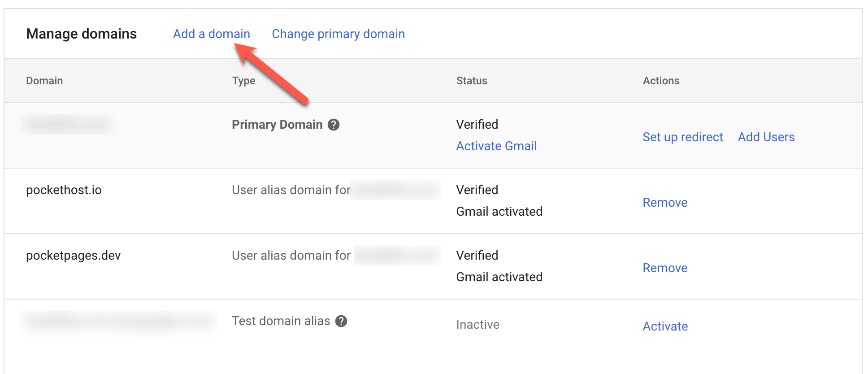Activate the test domain alias
868x374 pixels.
[665, 326]
